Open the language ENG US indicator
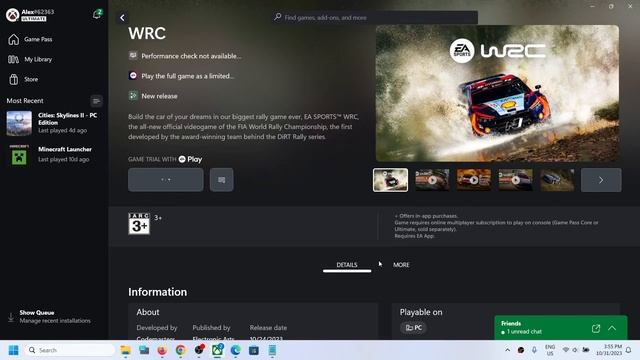The height and width of the screenshot is (360, 640). point(550,350)
